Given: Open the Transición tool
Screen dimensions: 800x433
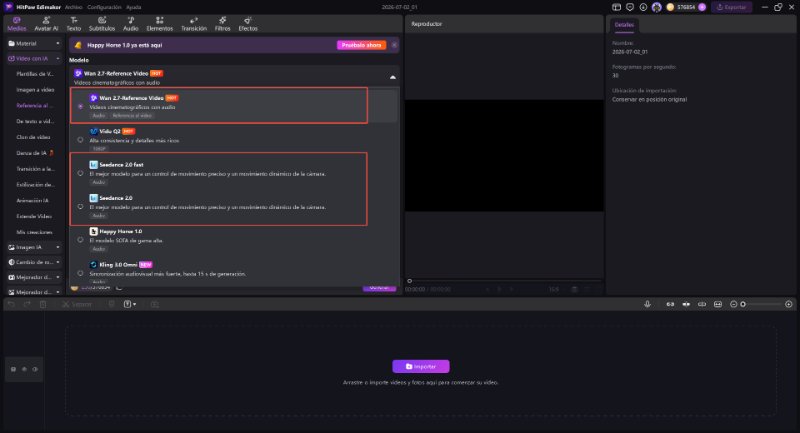Looking at the screenshot, I should tap(194, 24).
